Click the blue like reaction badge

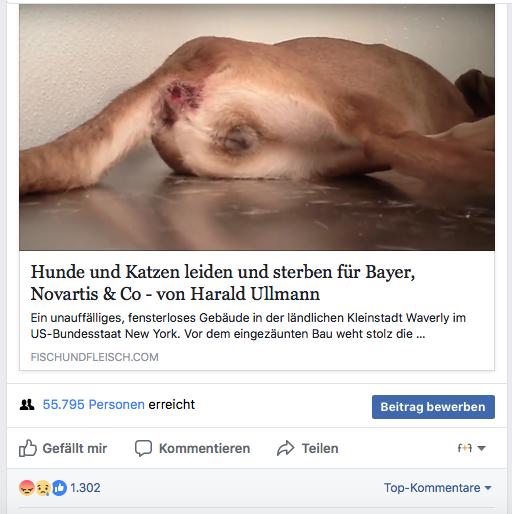tap(59, 488)
